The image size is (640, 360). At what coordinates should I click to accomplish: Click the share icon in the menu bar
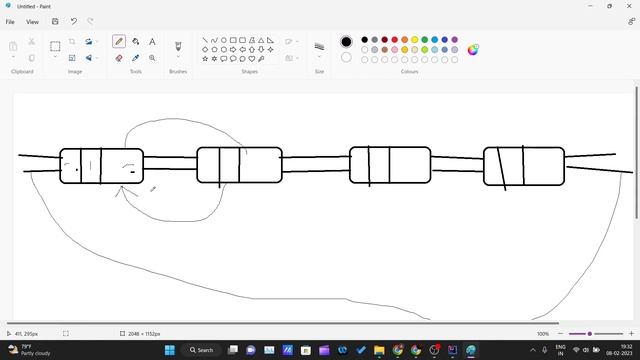631,21
